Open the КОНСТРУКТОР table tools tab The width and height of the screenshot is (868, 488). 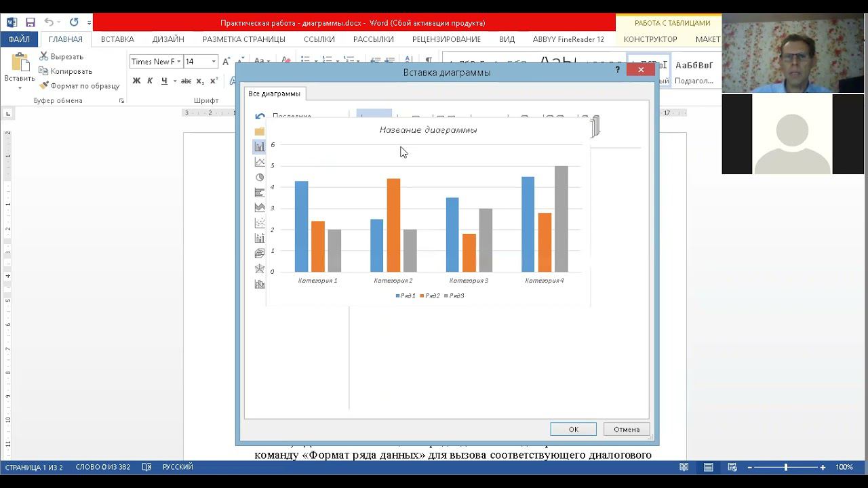coord(650,39)
